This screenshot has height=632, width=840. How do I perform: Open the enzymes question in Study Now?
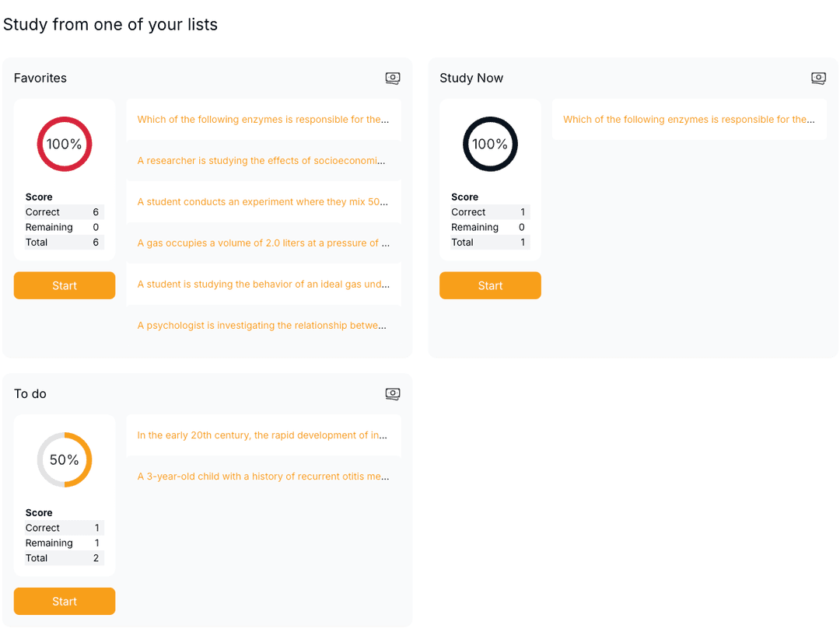coord(688,120)
